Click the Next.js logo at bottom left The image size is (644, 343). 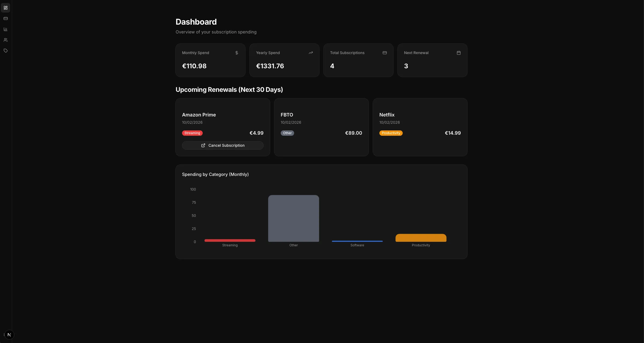9,334
